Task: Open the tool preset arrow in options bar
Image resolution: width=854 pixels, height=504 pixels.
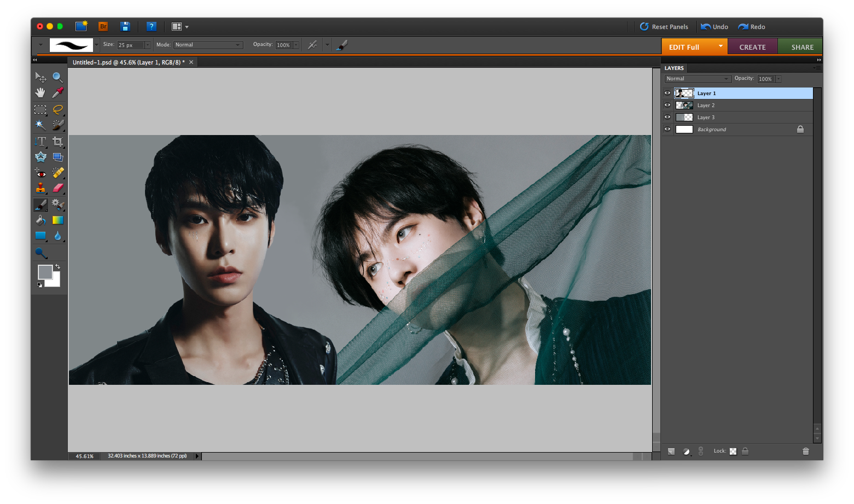Action: [40, 45]
